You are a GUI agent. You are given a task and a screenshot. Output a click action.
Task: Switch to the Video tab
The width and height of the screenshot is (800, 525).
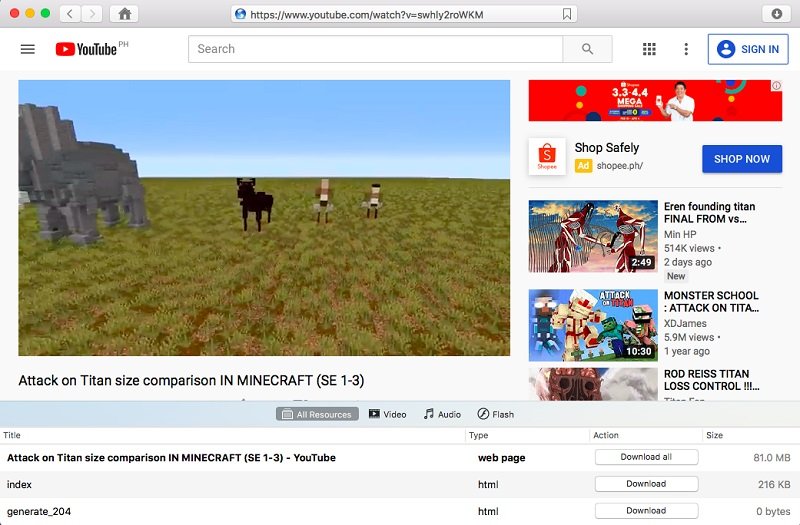(x=388, y=414)
